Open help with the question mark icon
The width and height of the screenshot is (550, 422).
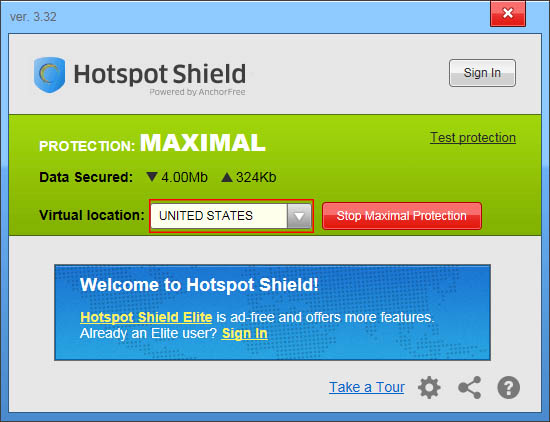[x=509, y=388]
